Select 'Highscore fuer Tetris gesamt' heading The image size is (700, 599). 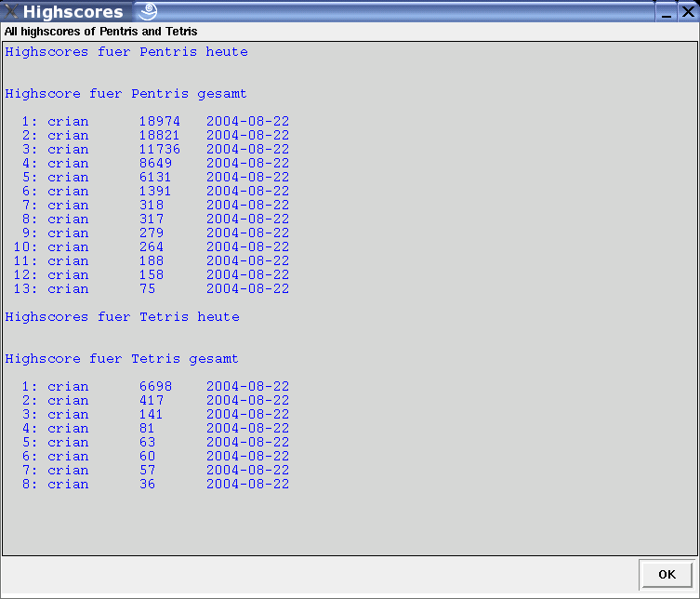[122, 359]
